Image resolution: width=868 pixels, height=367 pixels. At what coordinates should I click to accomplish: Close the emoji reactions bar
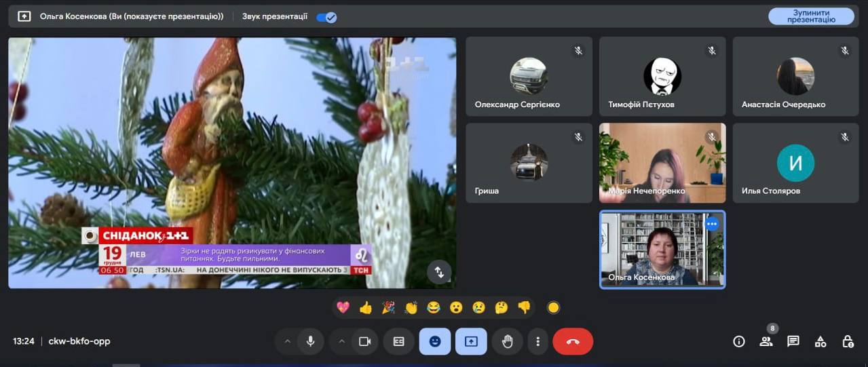point(435,341)
